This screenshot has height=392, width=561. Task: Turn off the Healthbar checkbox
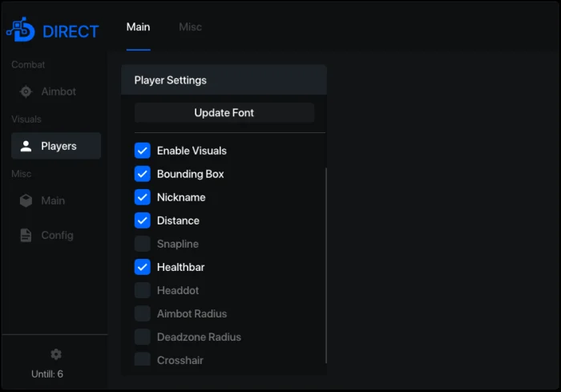point(143,267)
